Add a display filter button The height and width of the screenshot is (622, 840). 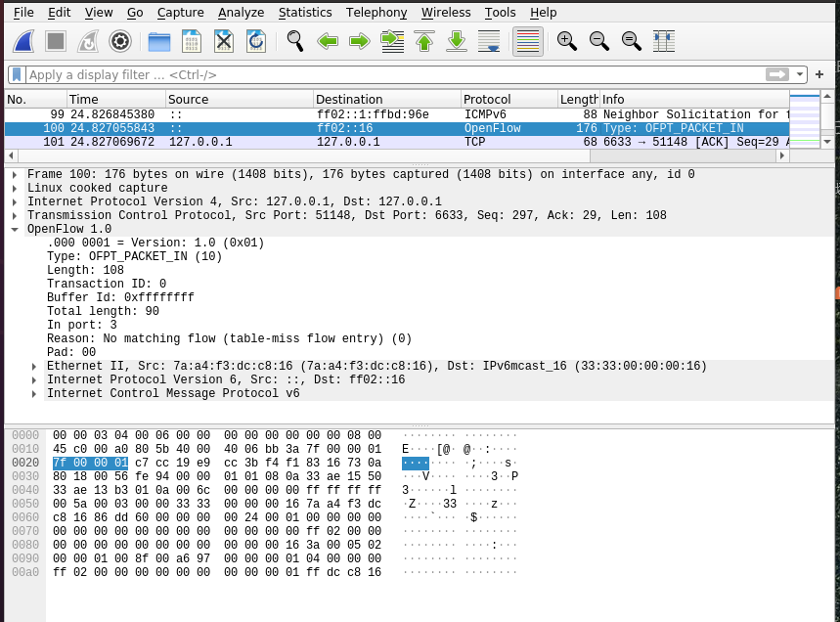[x=819, y=74]
